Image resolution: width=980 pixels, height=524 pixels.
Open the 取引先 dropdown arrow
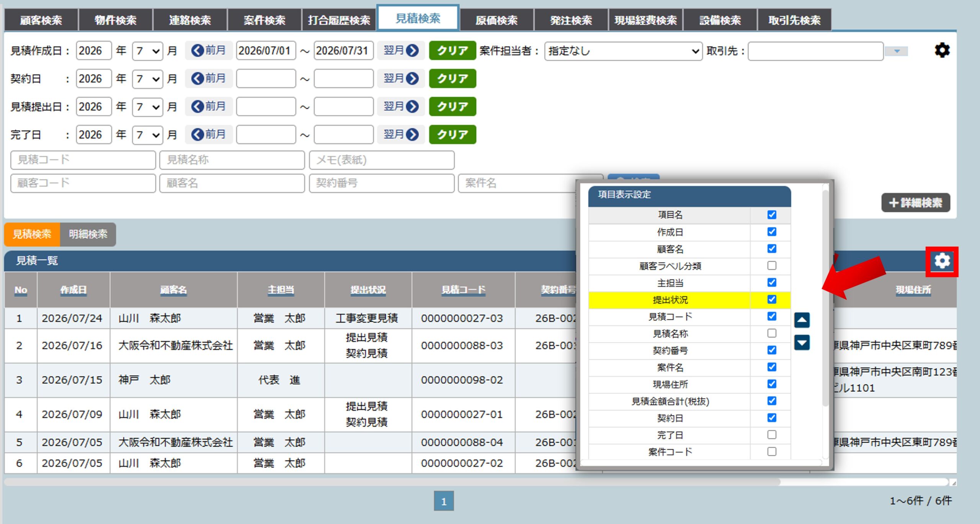click(x=897, y=51)
